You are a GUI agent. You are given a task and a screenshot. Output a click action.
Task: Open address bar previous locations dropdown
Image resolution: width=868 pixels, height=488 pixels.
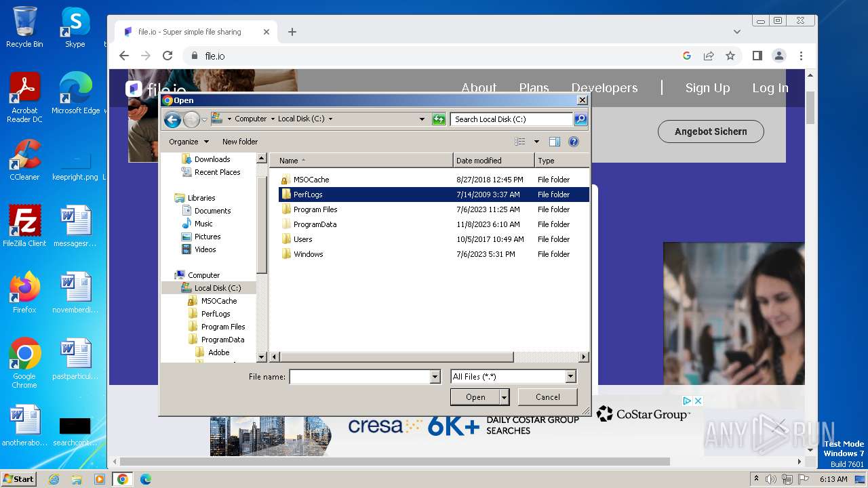click(x=422, y=119)
